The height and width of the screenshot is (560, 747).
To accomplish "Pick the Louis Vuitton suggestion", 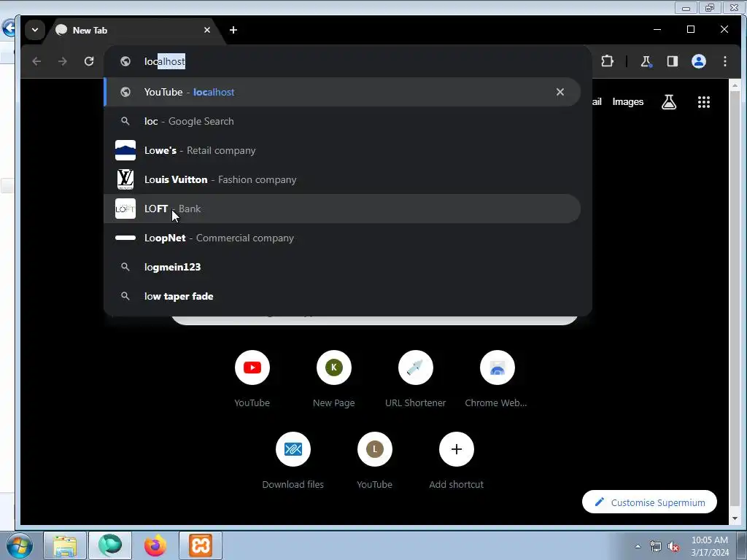I will tap(342, 179).
